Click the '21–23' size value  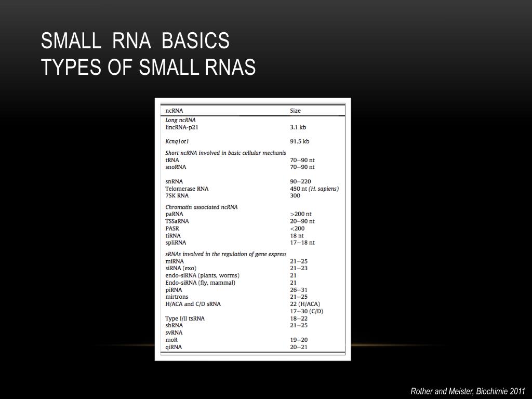(299, 268)
